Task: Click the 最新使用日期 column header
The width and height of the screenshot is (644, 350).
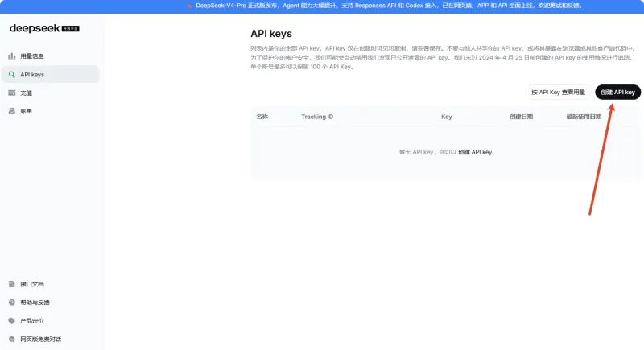Action: click(x=584, y=117)
